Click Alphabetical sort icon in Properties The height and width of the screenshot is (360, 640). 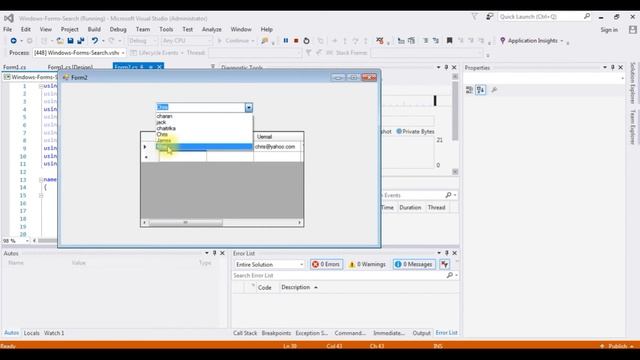[481, 90]
